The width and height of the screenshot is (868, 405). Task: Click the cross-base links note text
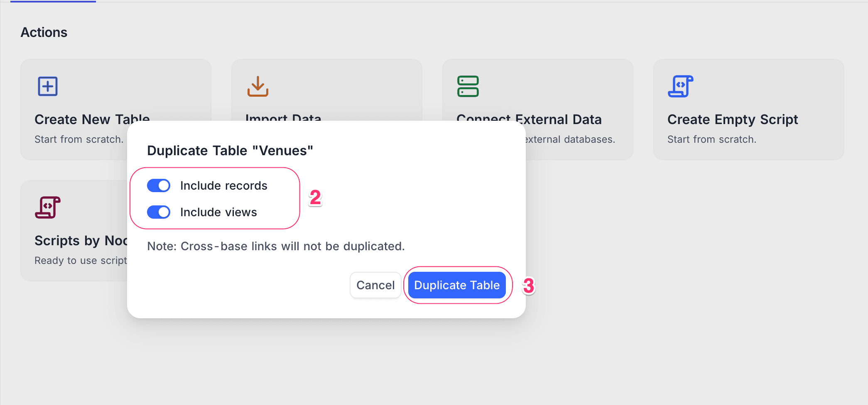(276, 246)
